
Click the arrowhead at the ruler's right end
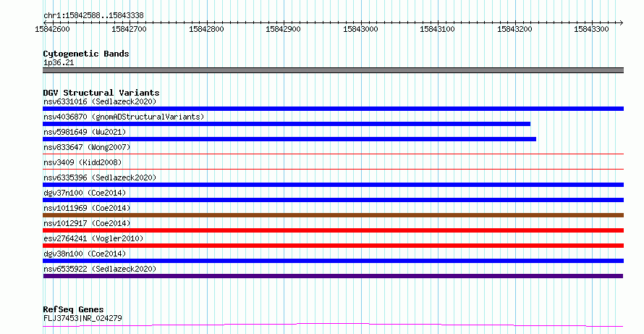tap(622, 23)
